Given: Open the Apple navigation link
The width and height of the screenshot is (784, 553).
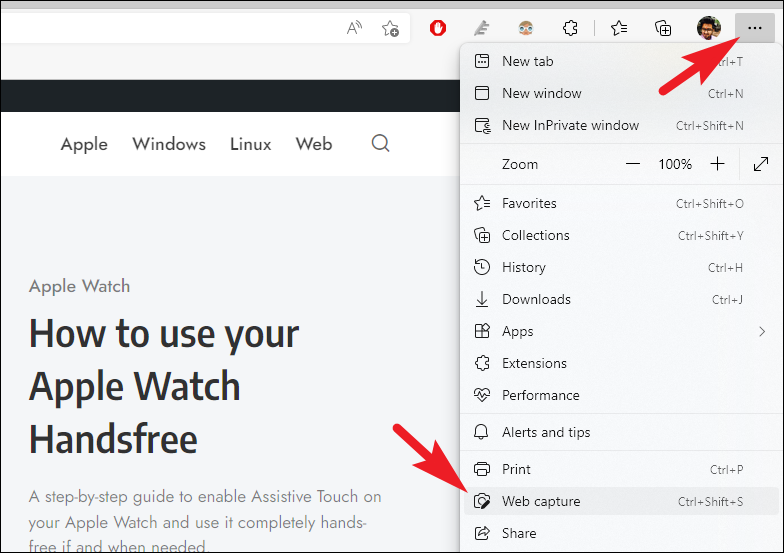Looking at the screenshot, I should (84, 144).
